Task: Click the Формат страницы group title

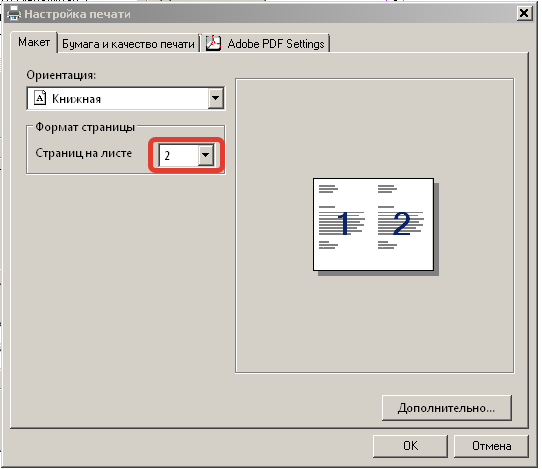Action: pos(85,127)
